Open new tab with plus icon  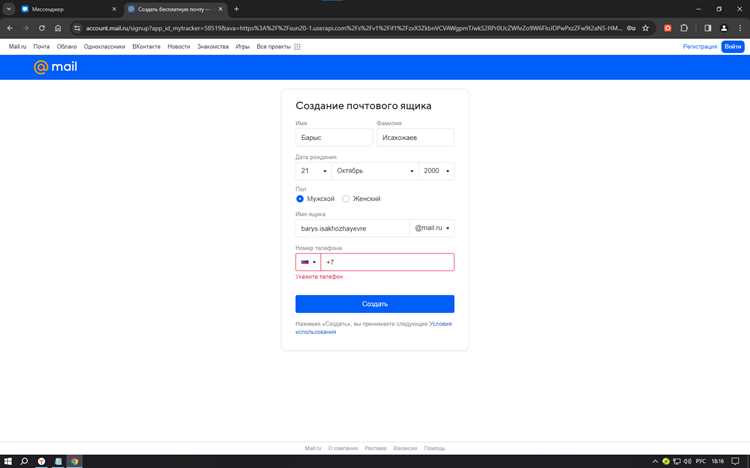[236, 9]
